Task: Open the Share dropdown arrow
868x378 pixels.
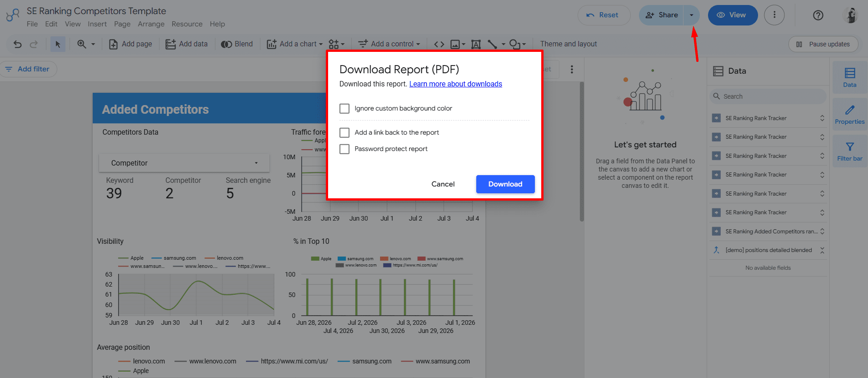Action: point(691,15)
